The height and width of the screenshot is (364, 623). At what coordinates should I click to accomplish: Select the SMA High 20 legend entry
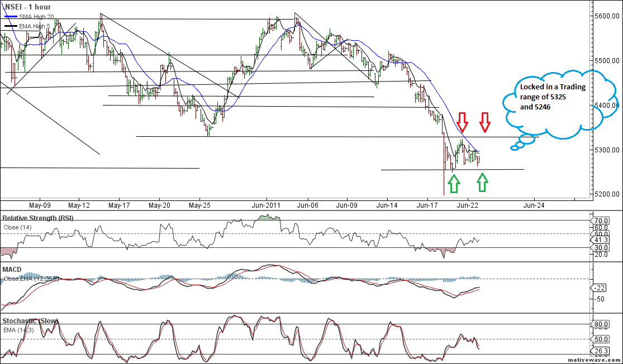pos(34,17)
